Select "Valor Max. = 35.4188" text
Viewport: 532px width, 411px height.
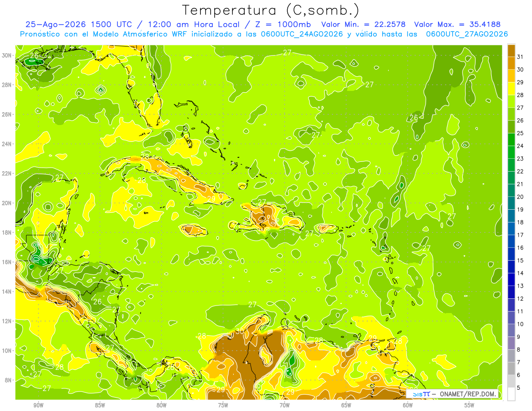(x=458, y=24)
